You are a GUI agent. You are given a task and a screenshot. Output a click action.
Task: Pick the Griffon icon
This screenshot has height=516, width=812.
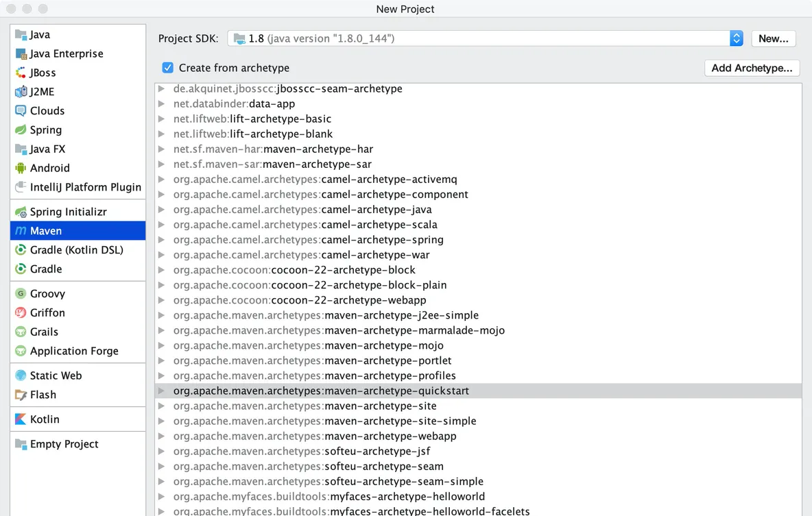tap(21, 312)
